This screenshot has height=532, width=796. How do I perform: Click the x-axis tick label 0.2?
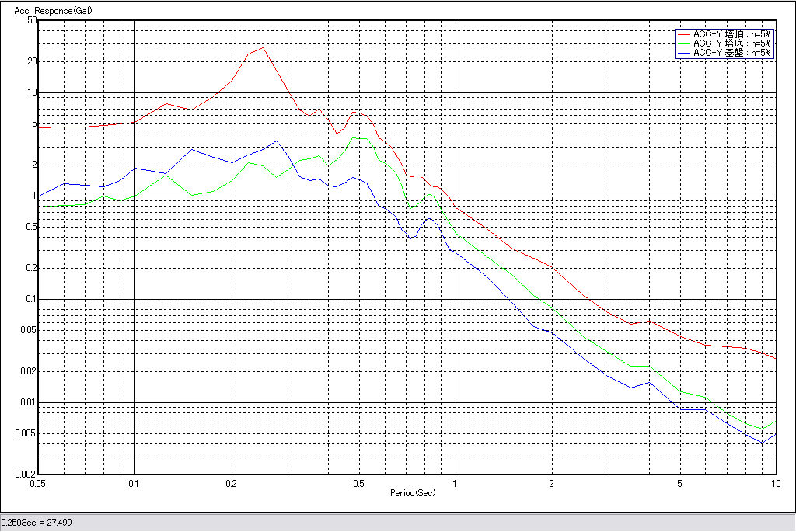click(231, 484)
